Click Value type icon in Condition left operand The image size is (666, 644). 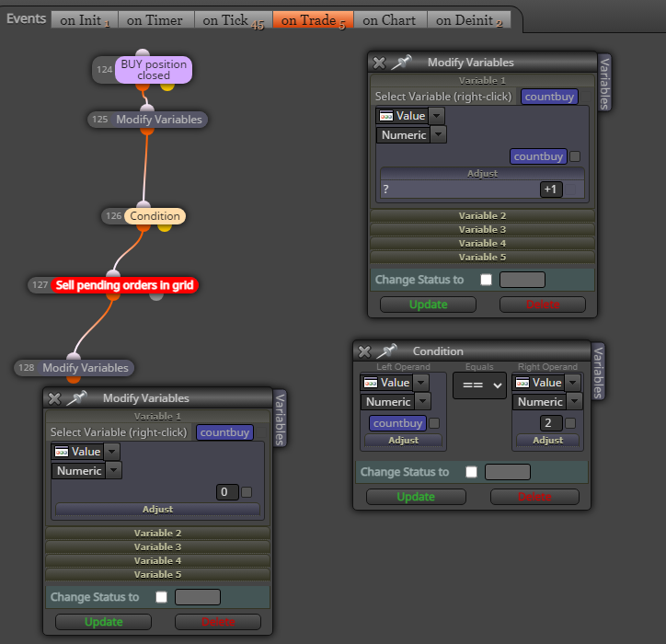click(x=371, y=383)
